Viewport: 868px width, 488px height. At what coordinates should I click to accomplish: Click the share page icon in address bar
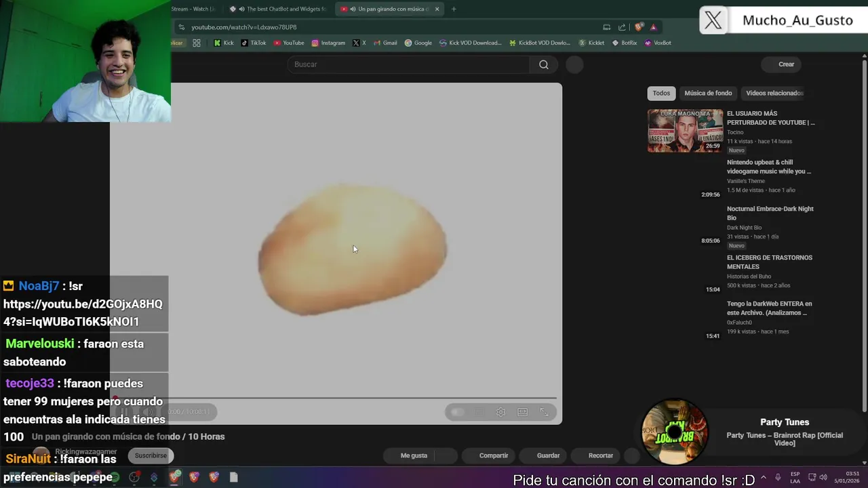pos(622,27)
